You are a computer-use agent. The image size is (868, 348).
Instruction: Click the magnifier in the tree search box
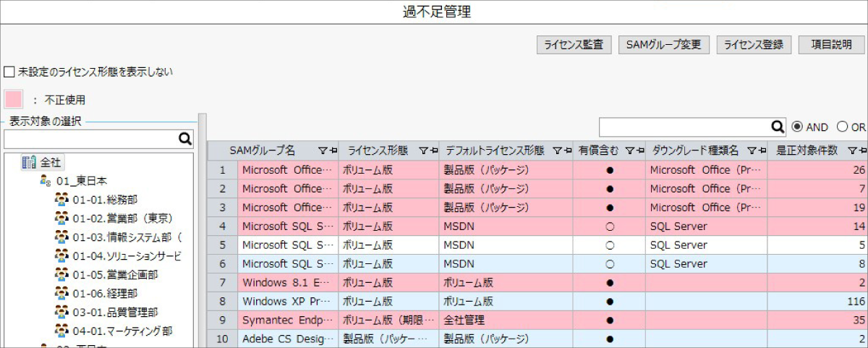[x=185, y=139]
